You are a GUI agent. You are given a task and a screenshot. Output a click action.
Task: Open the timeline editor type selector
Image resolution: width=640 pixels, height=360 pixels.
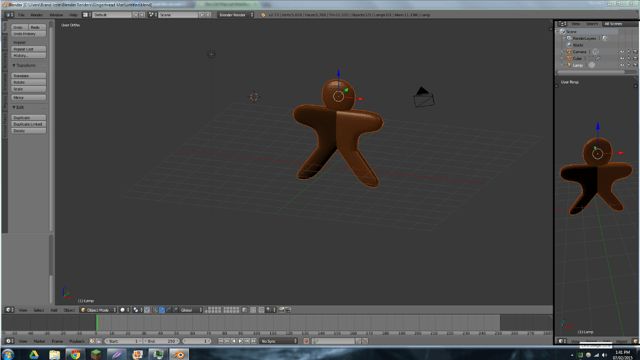9,341
